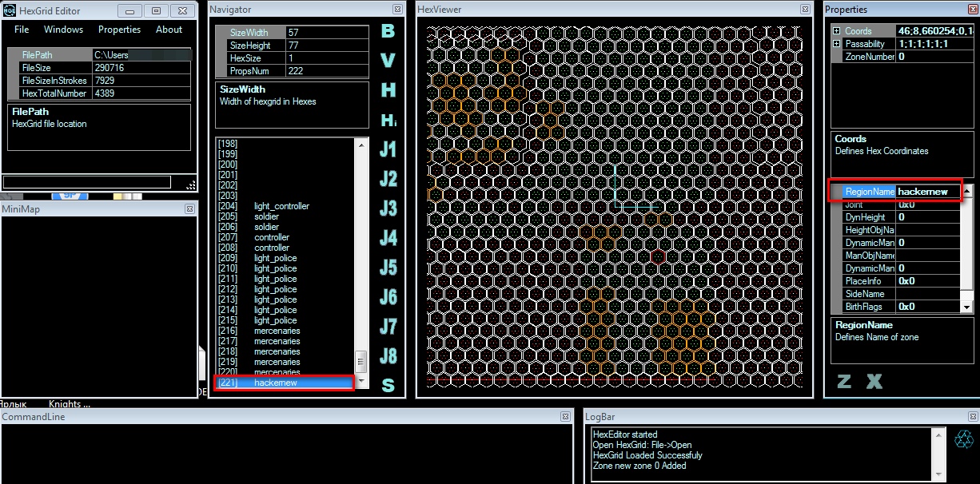The height and width of the screenshot is (484, 980).
Task: Expand the Coords property node
Action: coord(837,31)
